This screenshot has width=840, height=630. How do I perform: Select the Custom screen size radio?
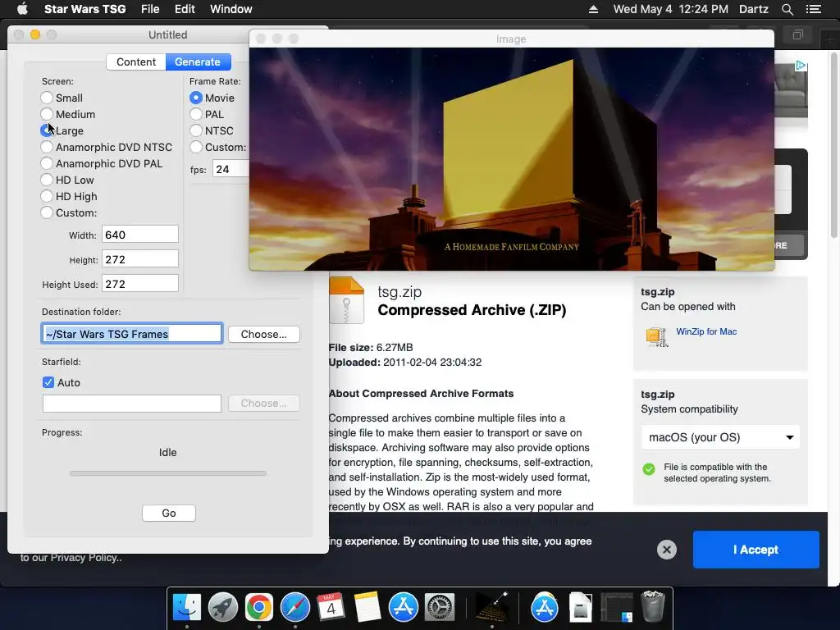[x=47, y=212]
